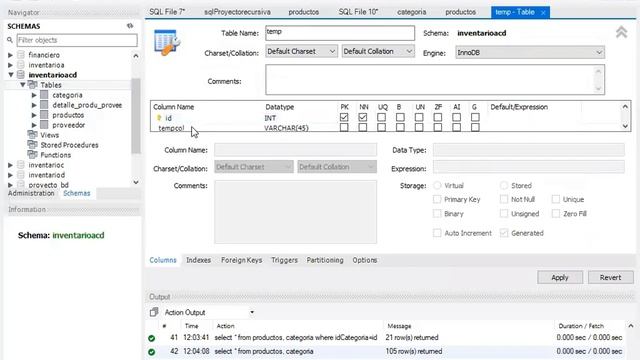The height and width of the screenshot is (360, 640).
Task: Toggle UN checkbox for id column
Action: pos(419,118)
